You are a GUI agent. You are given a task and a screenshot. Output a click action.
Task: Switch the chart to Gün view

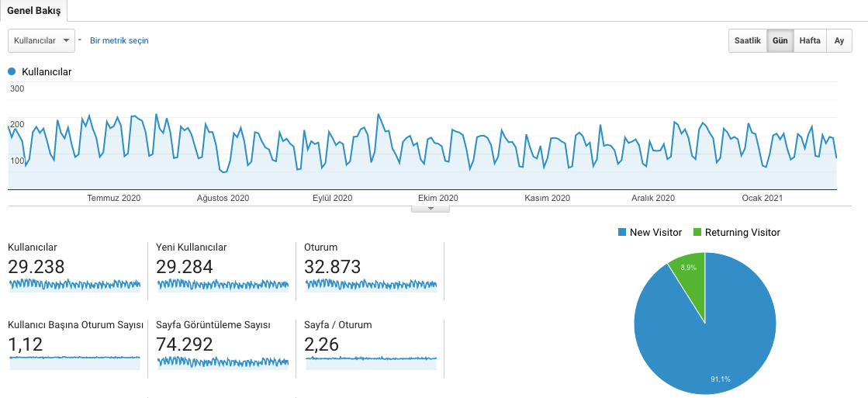point(780,41)
